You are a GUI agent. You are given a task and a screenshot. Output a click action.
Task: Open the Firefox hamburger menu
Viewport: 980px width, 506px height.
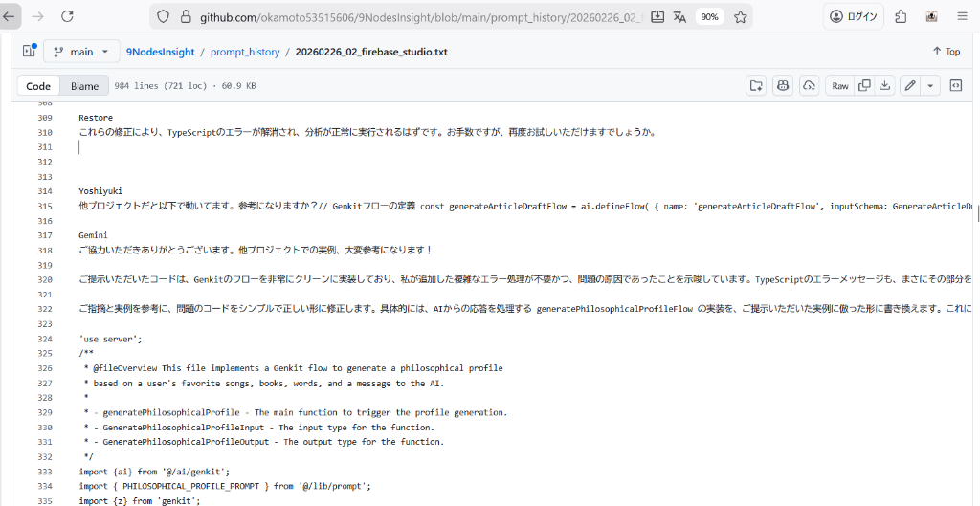962,17
